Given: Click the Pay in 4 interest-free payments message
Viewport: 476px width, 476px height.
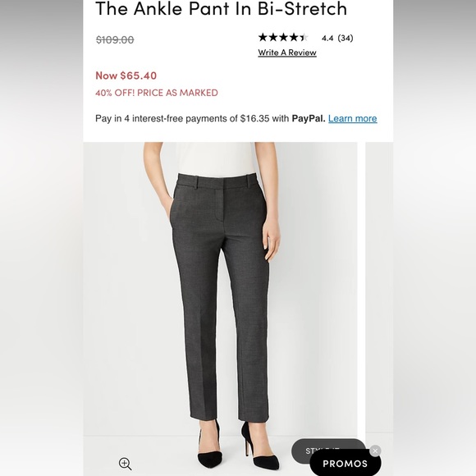Looking at the screenshot, I should [236, 118].
